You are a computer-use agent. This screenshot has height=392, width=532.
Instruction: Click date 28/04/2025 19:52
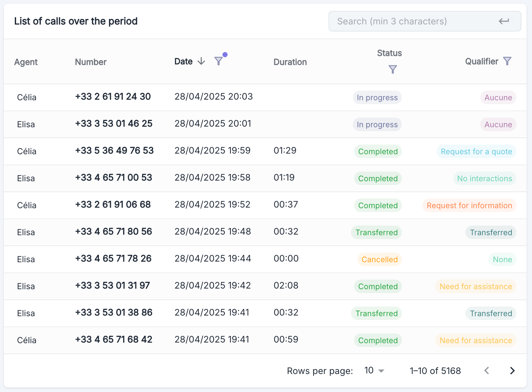click(212, 204)
